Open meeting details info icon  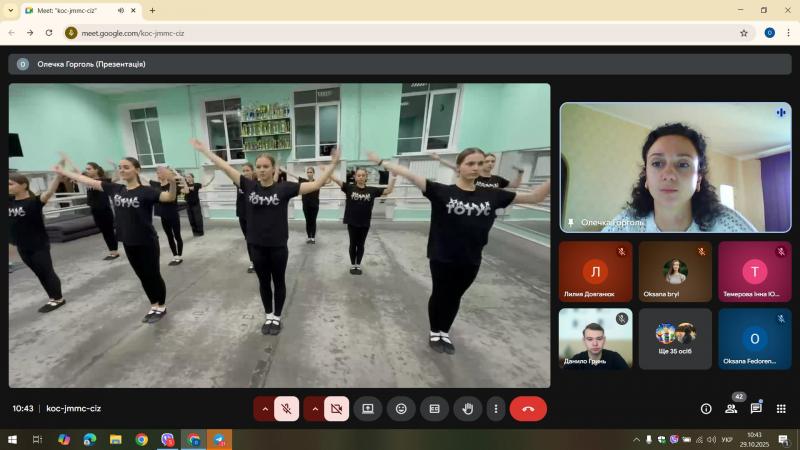706,409
